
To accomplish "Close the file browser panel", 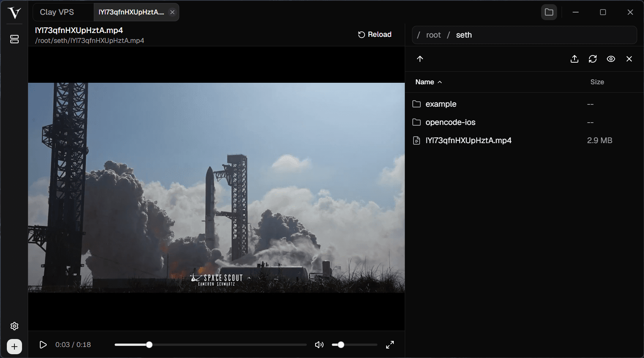I will [629, 59].
